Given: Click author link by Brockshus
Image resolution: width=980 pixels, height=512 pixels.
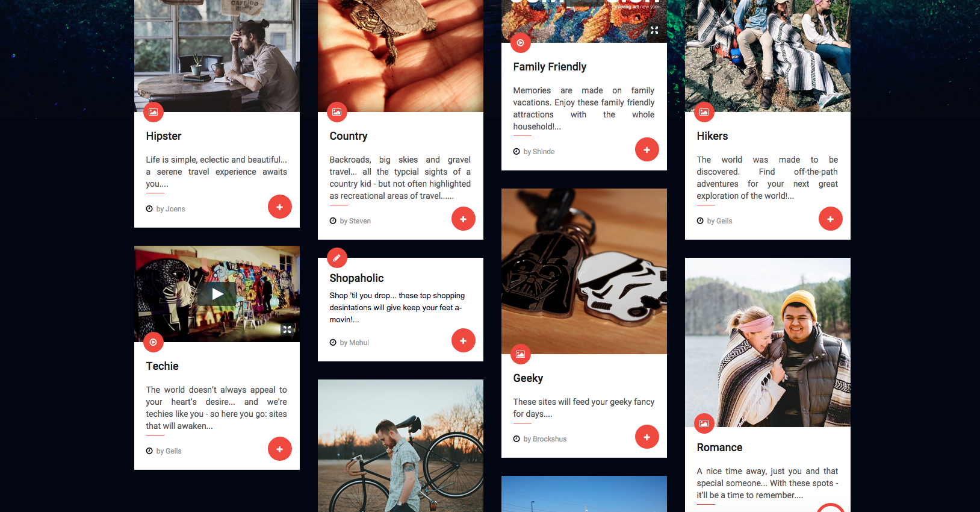Looking at the screenshot, I should pyautogui.click(x=545, y=439).
